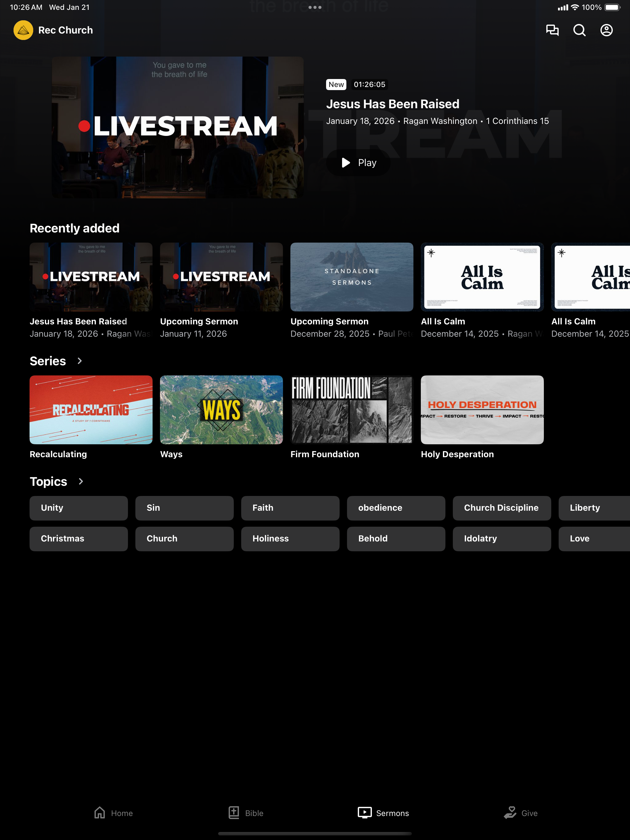
Task: Select the Behold topic
Action: coord(396,538)
